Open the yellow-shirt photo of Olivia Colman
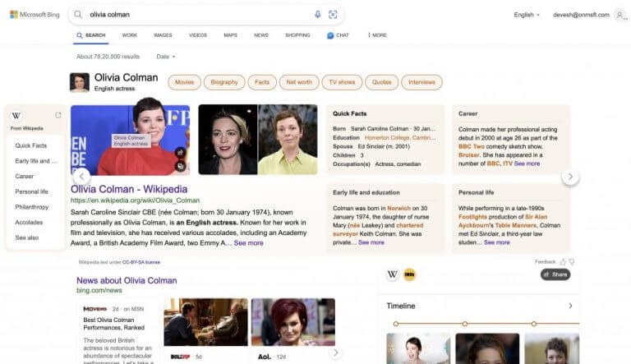The height and width of the screenshot is (364, 631). click(x=288, y=140)
